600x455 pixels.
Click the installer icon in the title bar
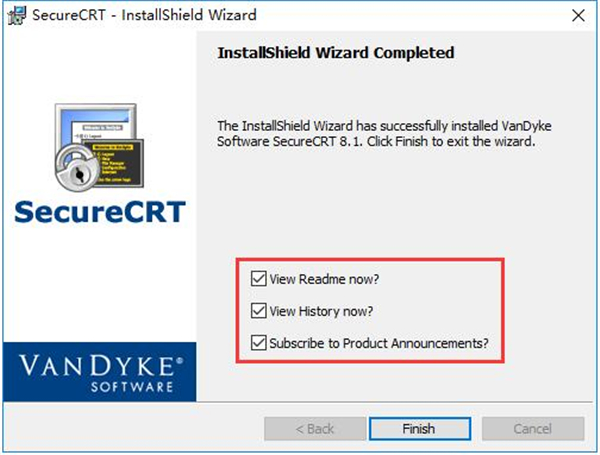(17, 15)
